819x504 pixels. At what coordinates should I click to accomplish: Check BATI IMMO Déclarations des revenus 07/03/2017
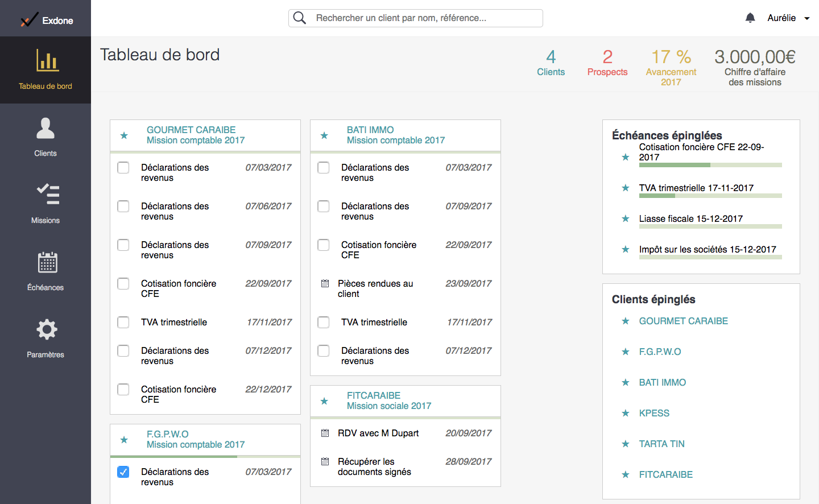(324, 167)
